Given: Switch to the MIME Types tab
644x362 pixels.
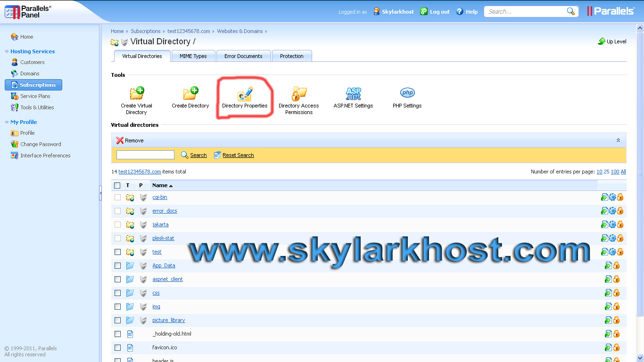Looking at the screenshot, I should (193, 56).
